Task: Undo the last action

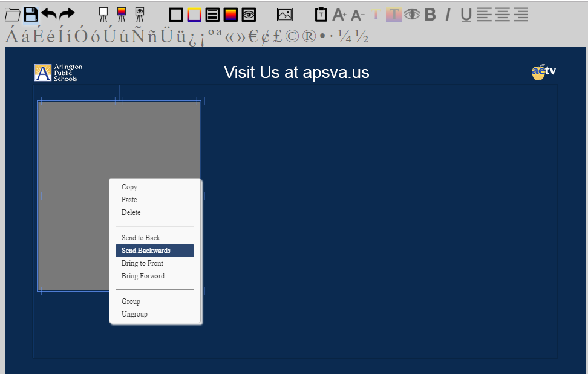Action: (48, 13)
